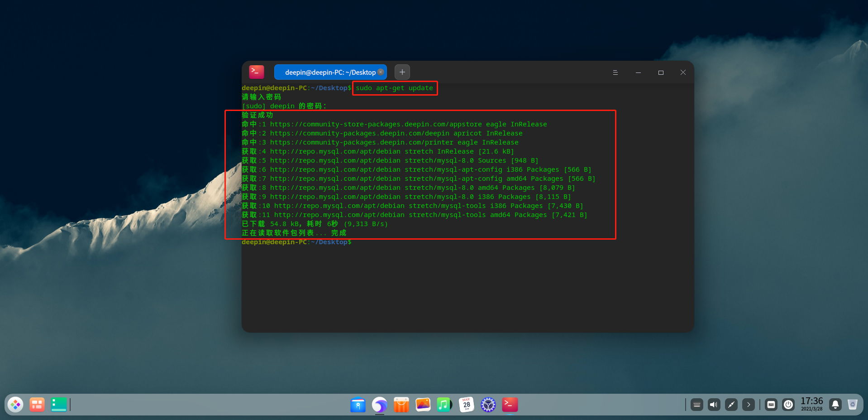Click the Terminal icon in the dock
The height and width of the screenshot is (420, 868).
coord(510,405)
